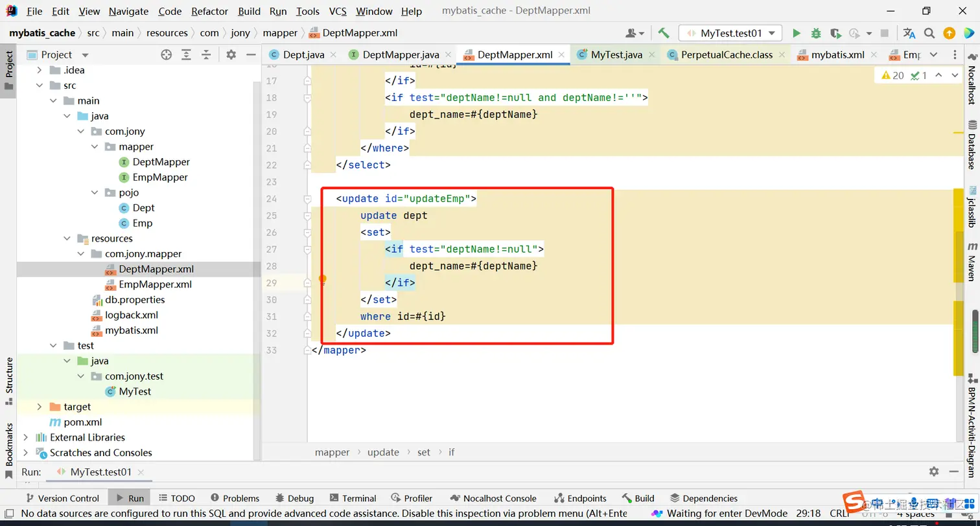
Task: Close the MyTest.test01 run tab
Action: [141, 472]
